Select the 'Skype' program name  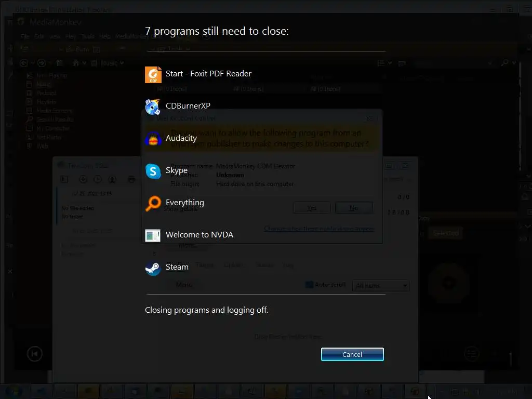tap(177, 170)
